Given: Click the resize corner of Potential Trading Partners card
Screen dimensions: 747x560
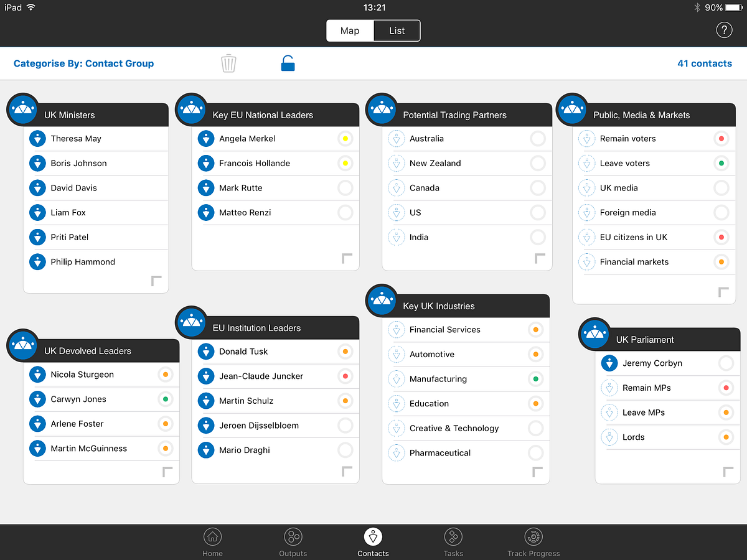Looking at the screenshot, I should pos(540,258).
